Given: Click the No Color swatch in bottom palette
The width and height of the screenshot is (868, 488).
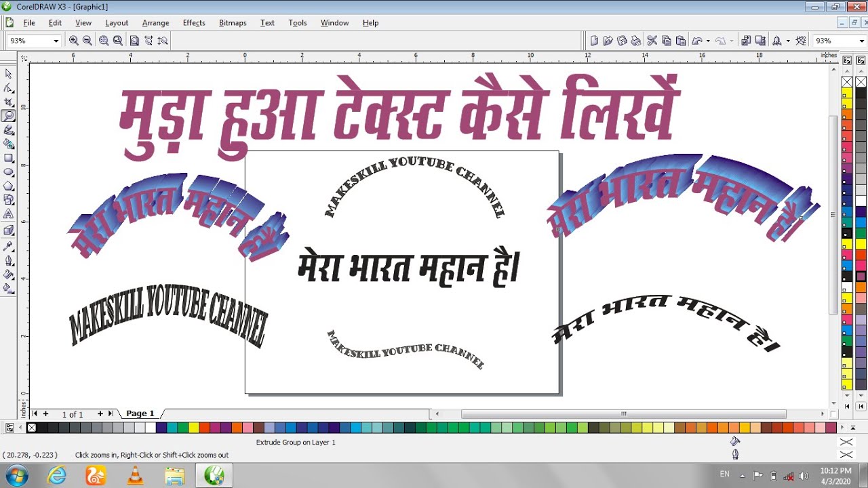Looking at the screenshot, I should point(31,428).
